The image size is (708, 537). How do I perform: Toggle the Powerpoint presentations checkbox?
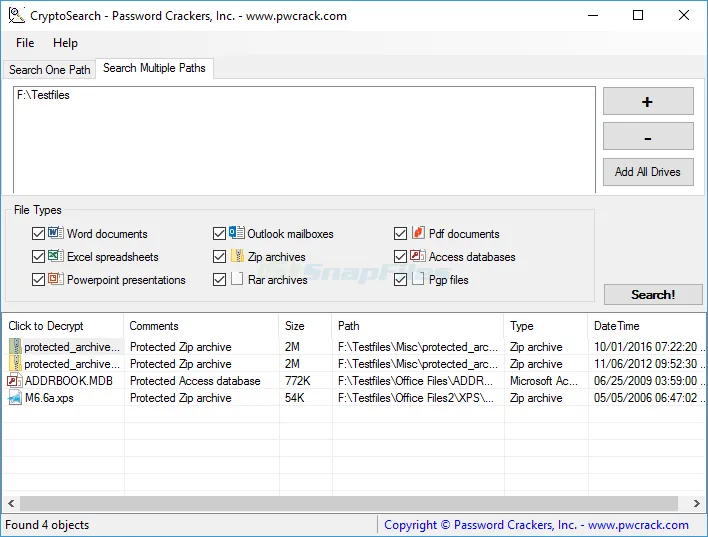point(38,280)
